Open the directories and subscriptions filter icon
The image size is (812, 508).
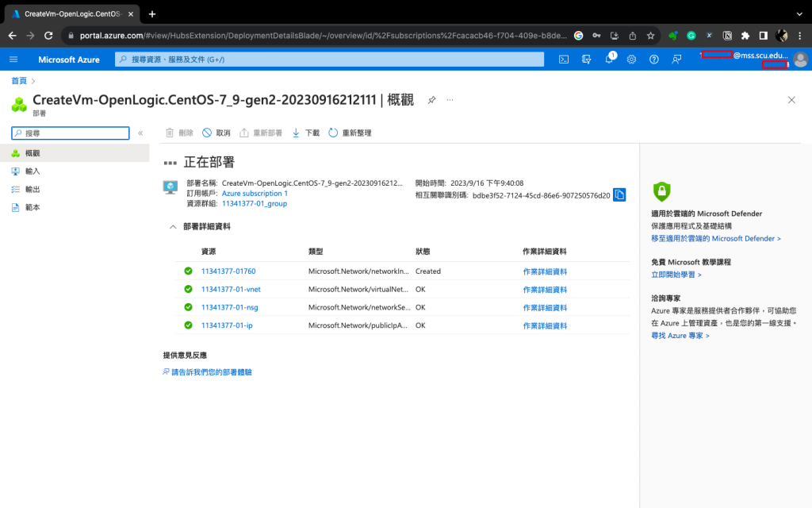pos(586,60)
